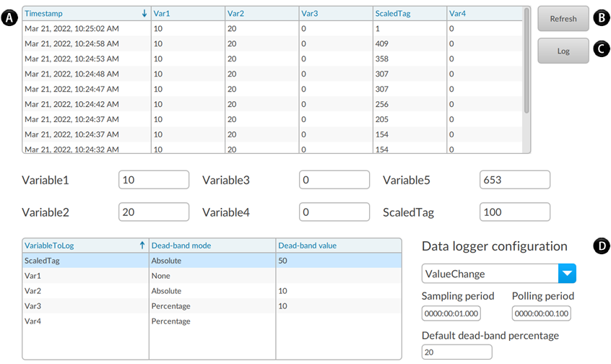Click the VariableToLog sort arrow
Image resolution: width=611 pixels, height=364 pixels.
click(x=142, y=245)
